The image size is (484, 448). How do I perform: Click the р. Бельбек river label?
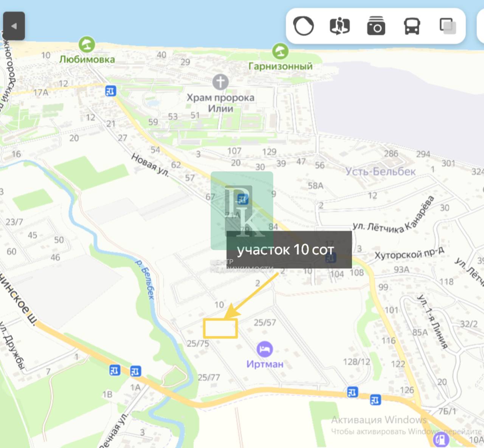coord(145,279)
